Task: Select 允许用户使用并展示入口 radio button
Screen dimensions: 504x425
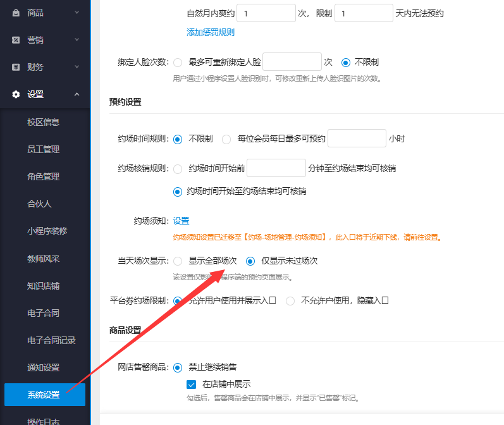Action: coord(178,301)
